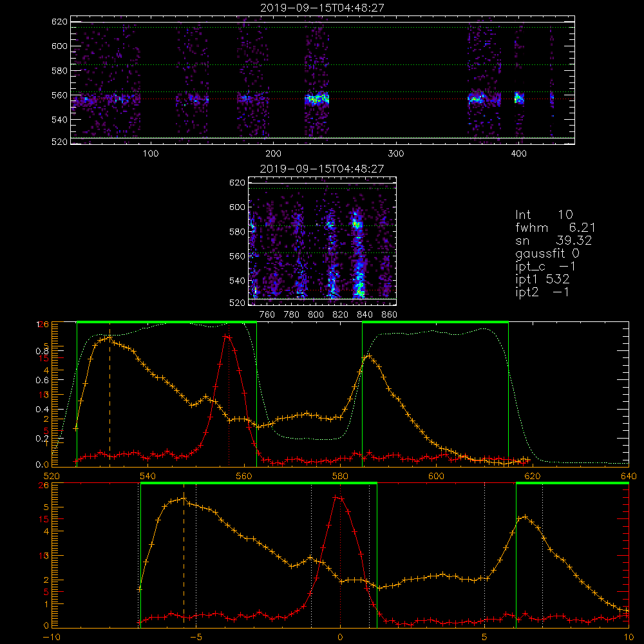Select the 'Int 10' parameter line
The height and width of the screenshot is (644, 644).
[x=544, y=214]
